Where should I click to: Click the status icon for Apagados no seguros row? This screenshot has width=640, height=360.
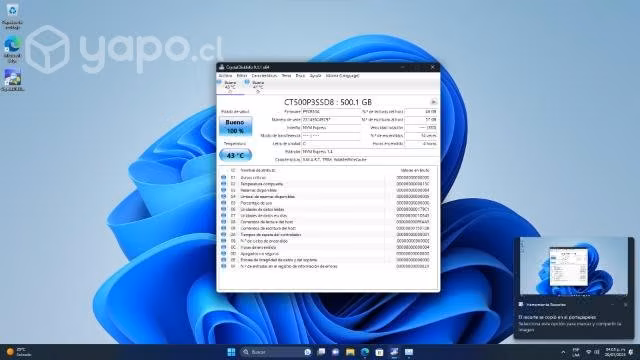click(223, 253)
